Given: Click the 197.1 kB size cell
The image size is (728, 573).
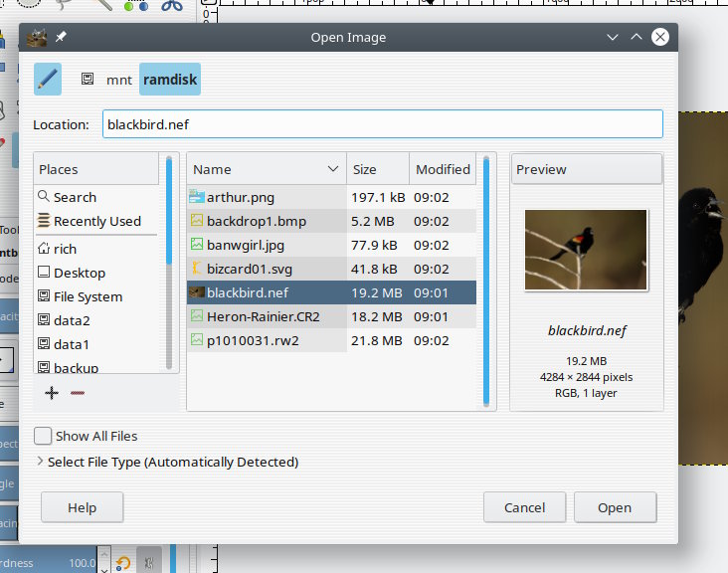Looking at the screenshot, I should point(378,197).
